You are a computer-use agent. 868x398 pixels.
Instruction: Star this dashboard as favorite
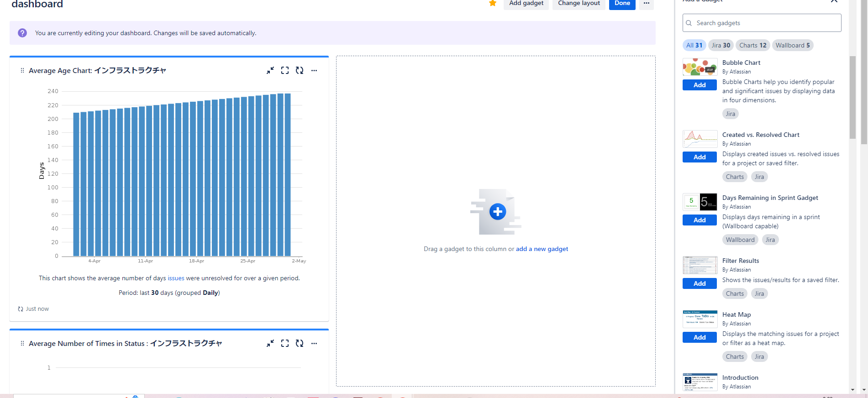tap(493, 3)
